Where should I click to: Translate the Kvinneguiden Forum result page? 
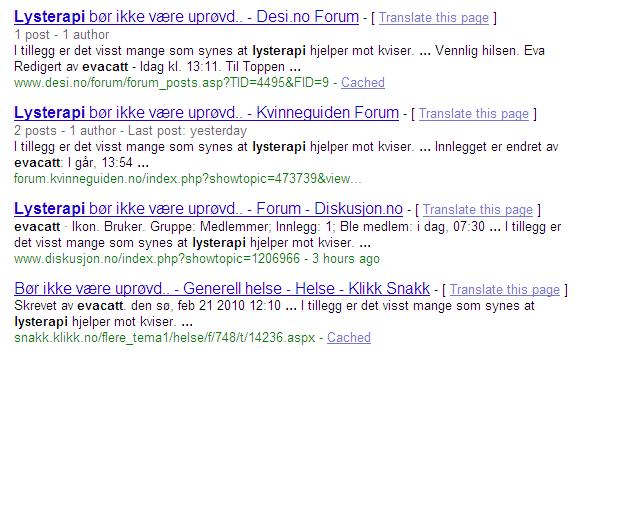pos(473,114)
